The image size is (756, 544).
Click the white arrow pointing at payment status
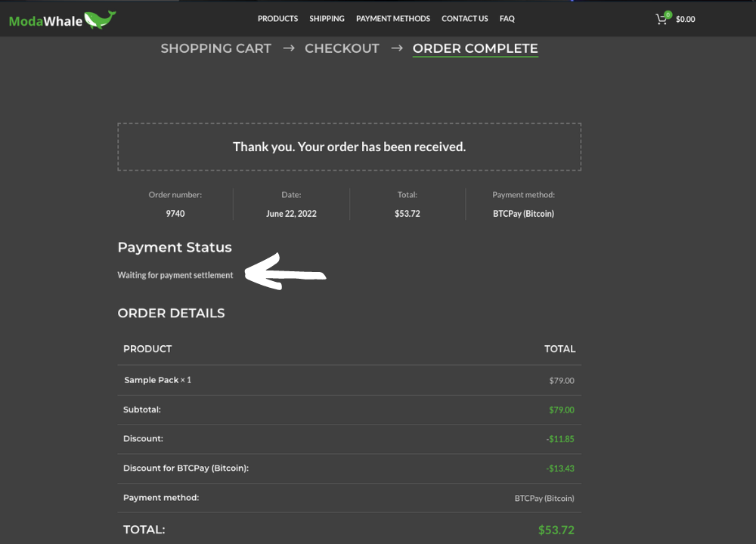click(x=286, y=272)
